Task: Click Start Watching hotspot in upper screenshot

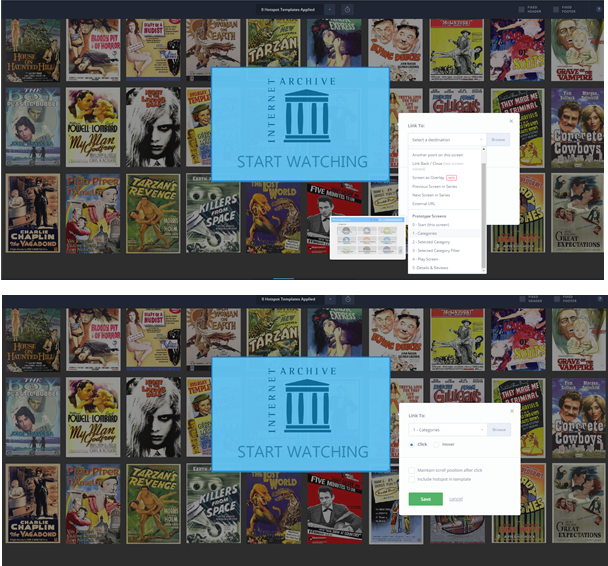Action: click(301, 124)
